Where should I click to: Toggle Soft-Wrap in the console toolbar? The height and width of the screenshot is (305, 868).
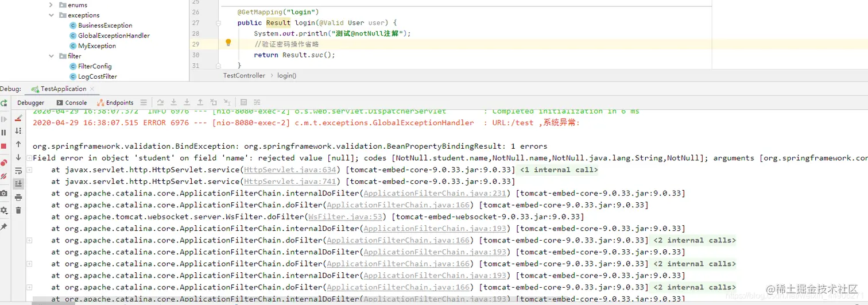point(18,171)
